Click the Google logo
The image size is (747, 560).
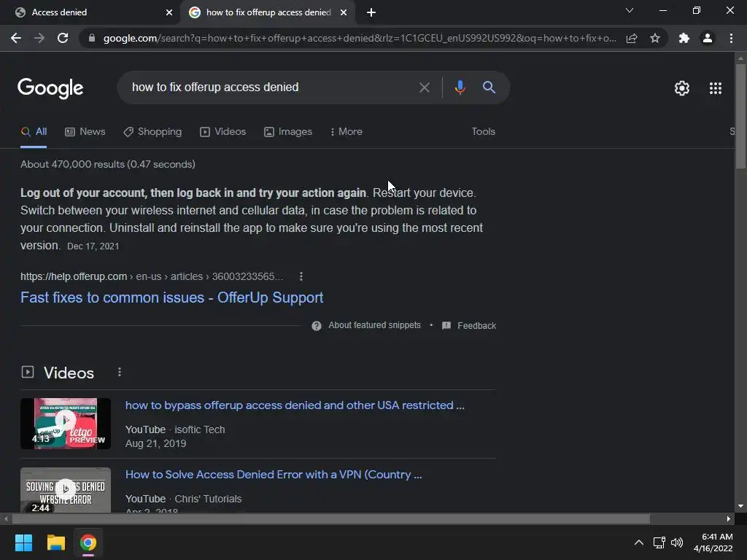pos(50,88)
